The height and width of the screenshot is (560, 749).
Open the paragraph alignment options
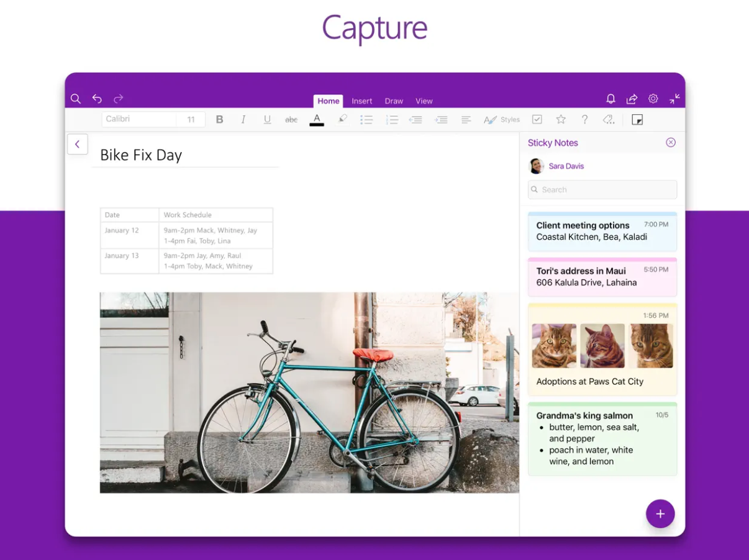466,119
